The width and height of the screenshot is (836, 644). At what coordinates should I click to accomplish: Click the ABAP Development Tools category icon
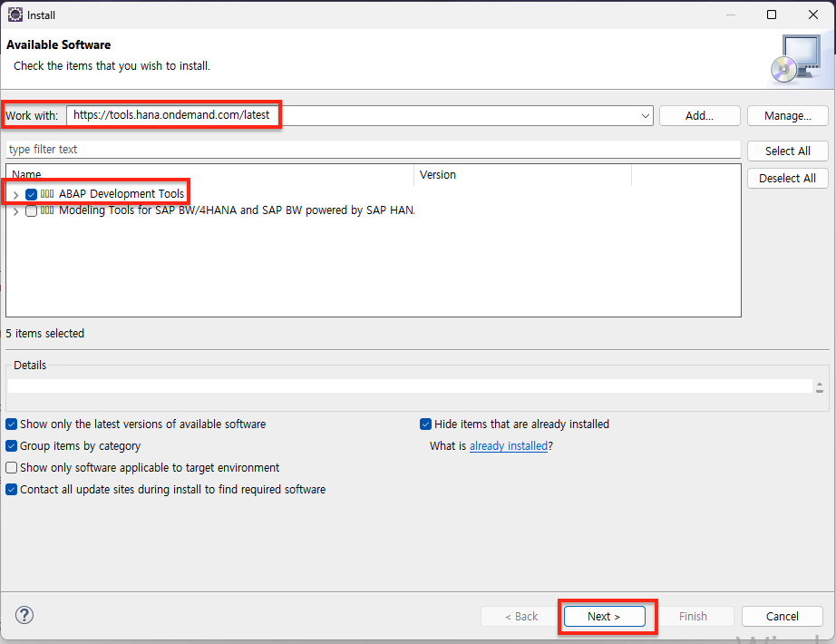[47, 194]
